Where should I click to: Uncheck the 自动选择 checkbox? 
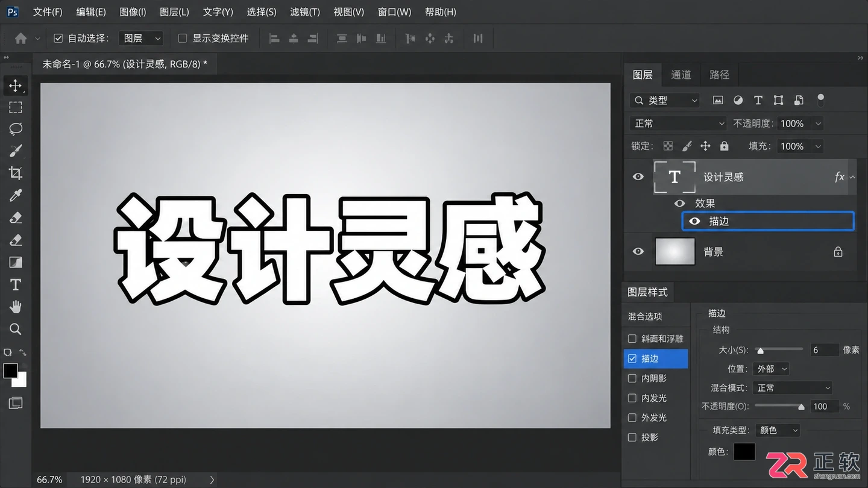click(x=58, y=39)
